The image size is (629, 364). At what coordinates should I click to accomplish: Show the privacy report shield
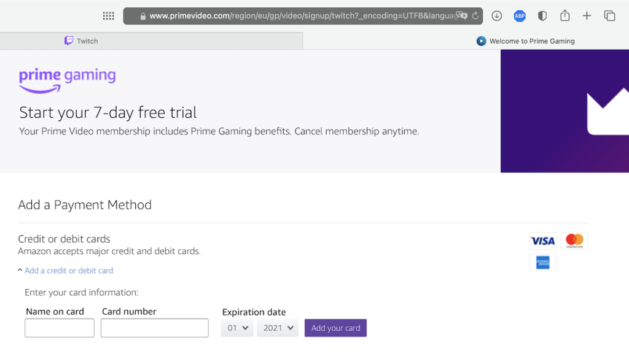pos(542,16)
